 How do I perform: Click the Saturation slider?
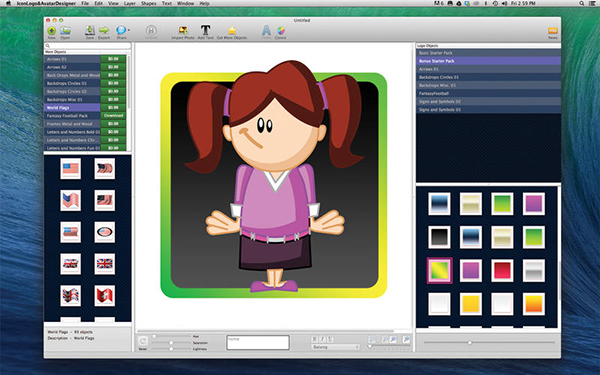point(171,342)
